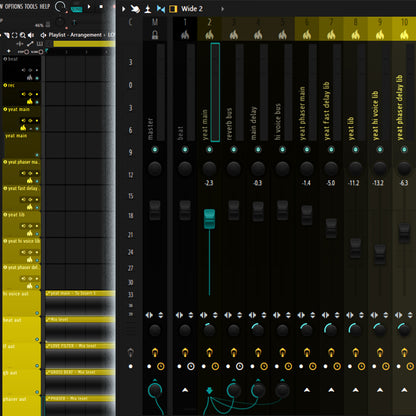Enable send arrow under beat track
The image size is (416, 416).
185,390
